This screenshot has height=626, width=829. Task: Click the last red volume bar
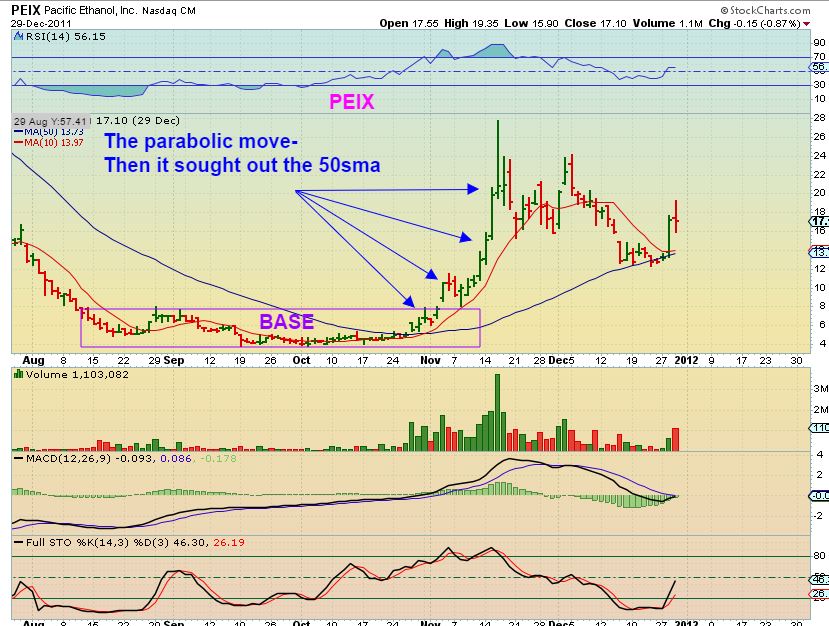pyautogui.click(x=675, y=439)
